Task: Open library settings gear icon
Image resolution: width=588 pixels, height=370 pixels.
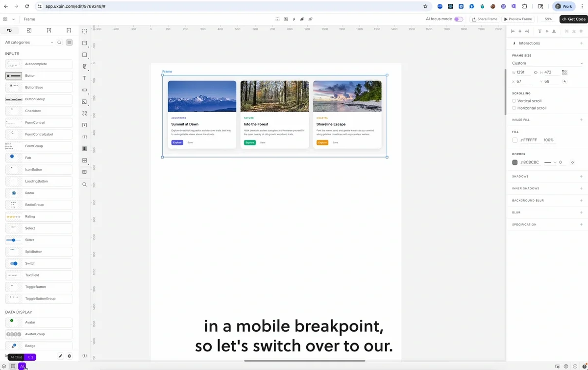Action: tap(69, 356)
